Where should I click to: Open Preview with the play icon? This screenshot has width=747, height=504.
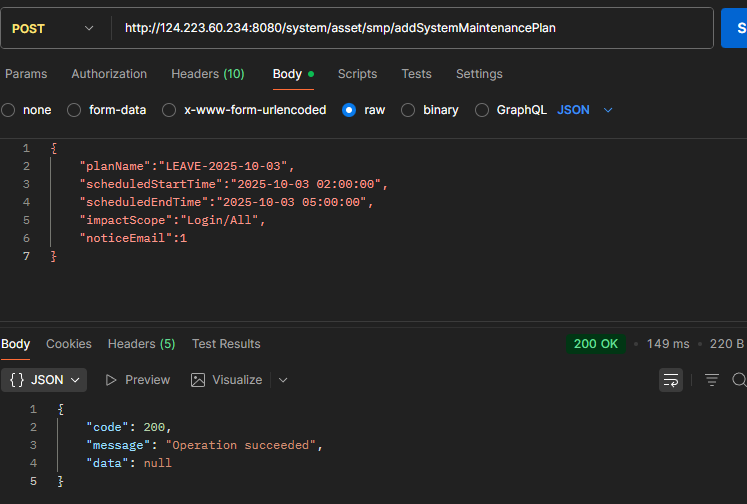click(x=137, y=380)
